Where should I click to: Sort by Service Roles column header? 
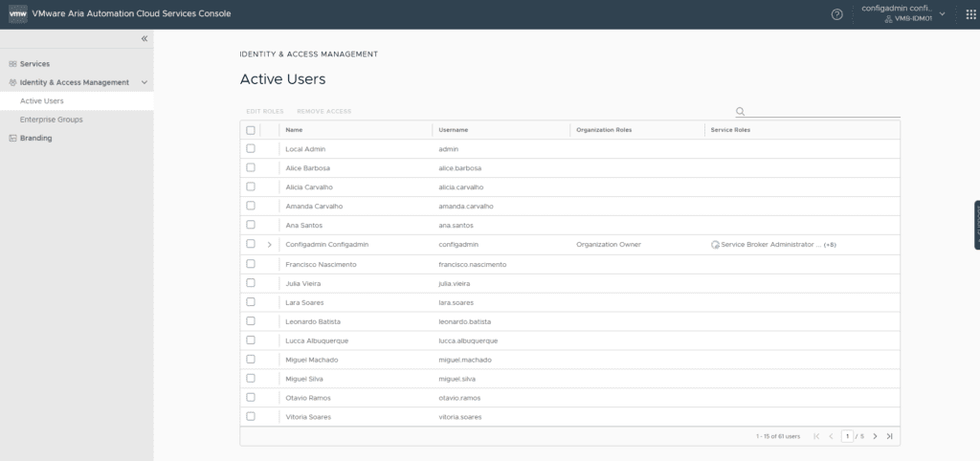pyautogui.click(x=730, y=130)
